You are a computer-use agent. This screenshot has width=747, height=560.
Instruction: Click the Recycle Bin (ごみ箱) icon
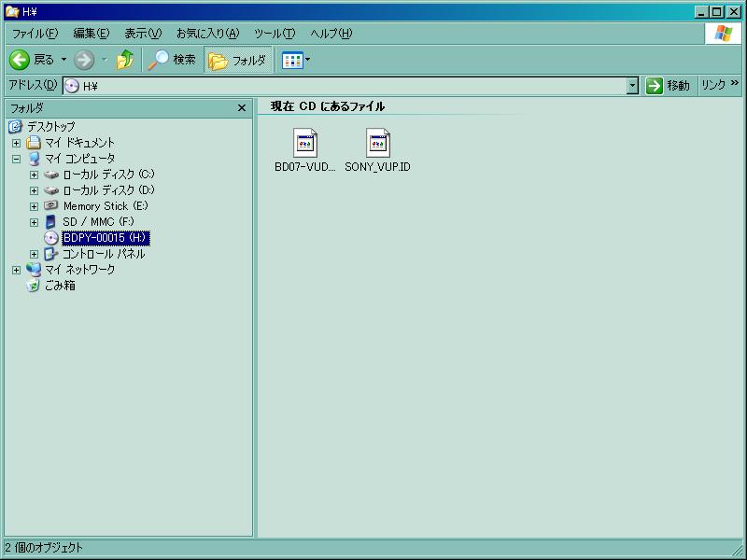pyautogui.click(x=35, y=286)
